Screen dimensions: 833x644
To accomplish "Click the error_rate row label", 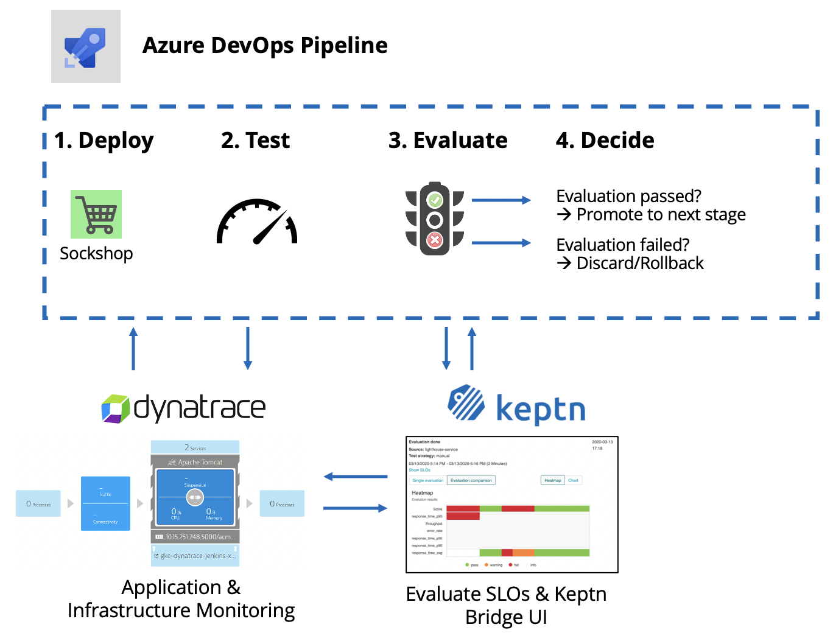I will click(435, 531).
